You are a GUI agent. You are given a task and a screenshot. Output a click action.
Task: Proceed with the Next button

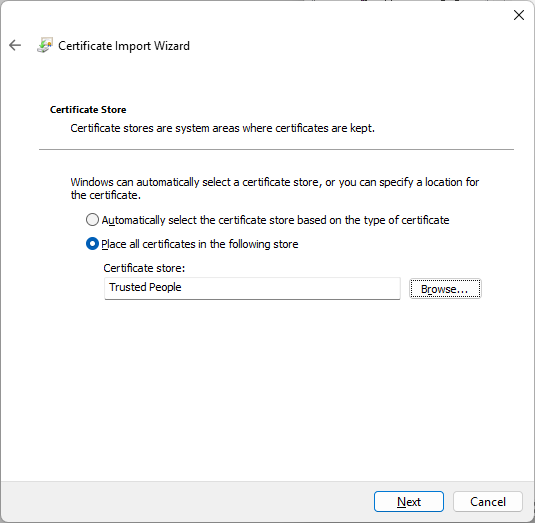(x=409, y=502)
